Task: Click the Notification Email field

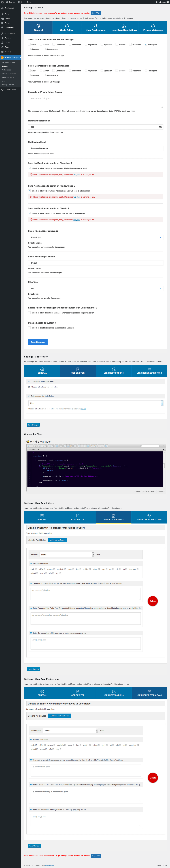Action: pyautogui.click(x=95, y=148)
